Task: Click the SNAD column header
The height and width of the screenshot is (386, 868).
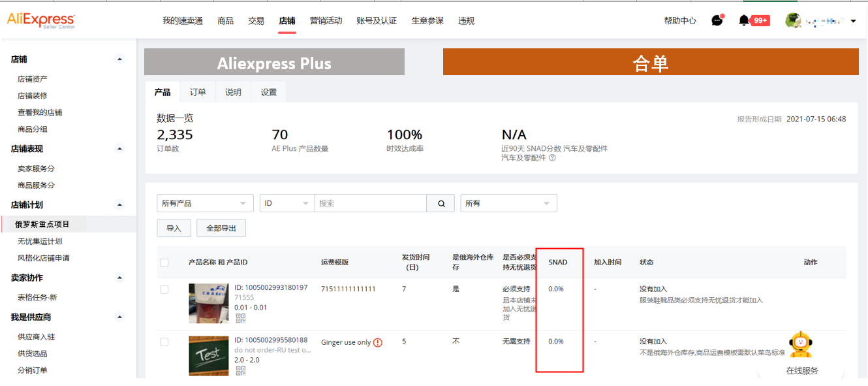Action: 558,263
